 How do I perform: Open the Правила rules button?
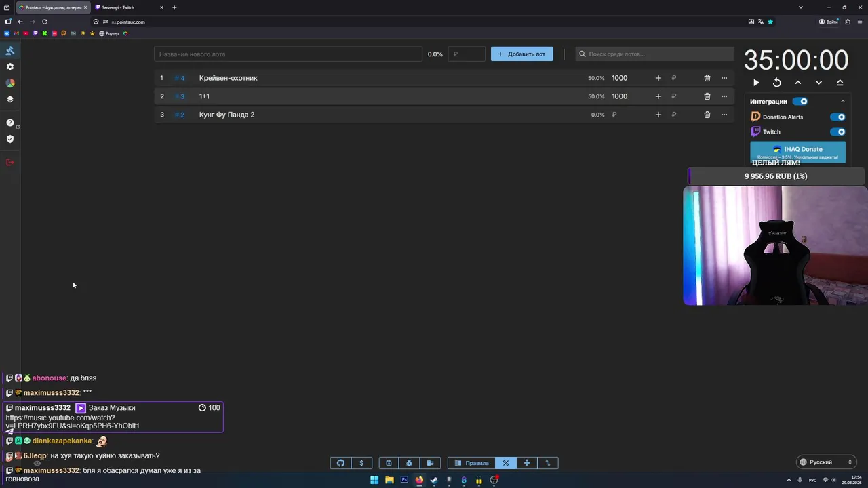coord(471,463)
